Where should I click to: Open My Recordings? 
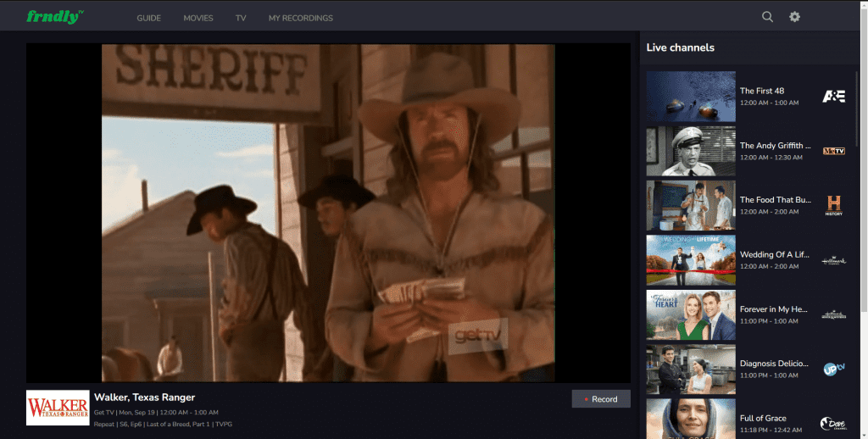(x=301, y=18)
